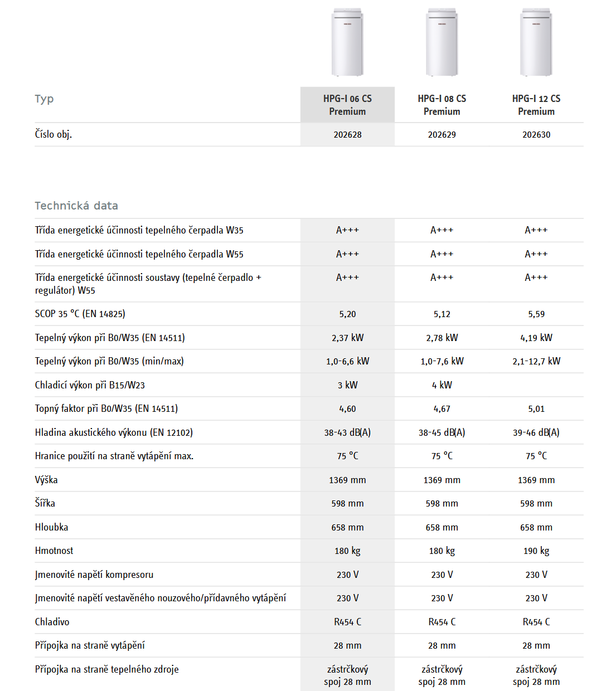This screenshot has width=616, height=691.
Task: Select the HPG-I 08 CS Premium column header
Action: pos(442,105)
